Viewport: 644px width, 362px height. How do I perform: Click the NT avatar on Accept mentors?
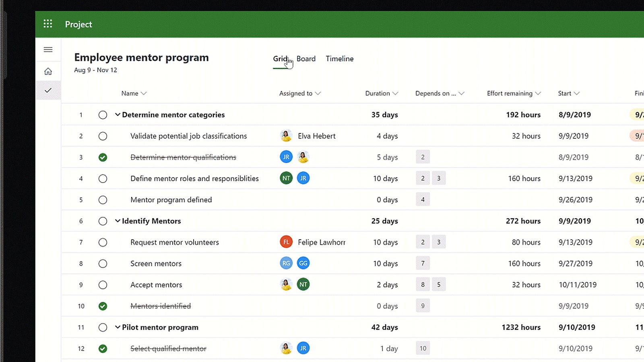coord(303,284)
